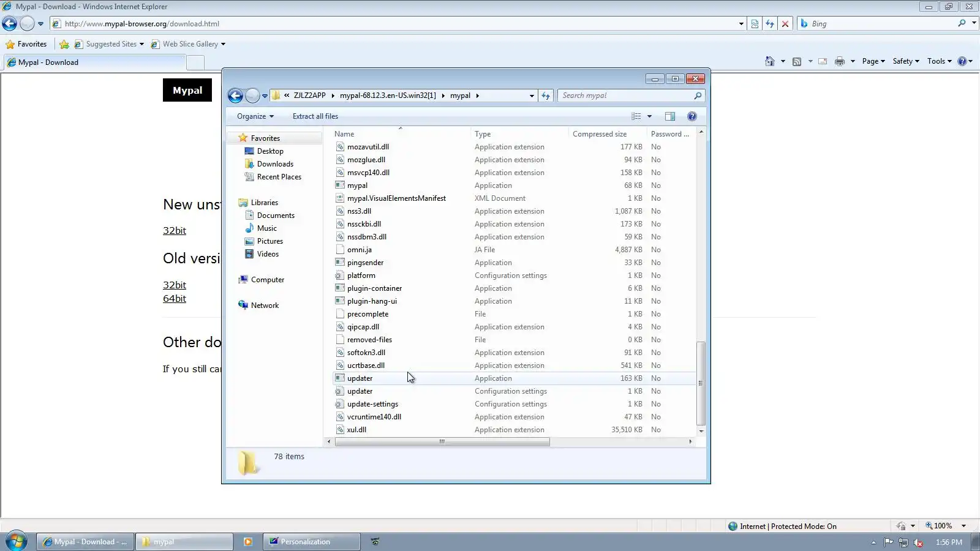Click the vertical scrollbar thumb in file list
Screen dimensions: 980x551
701,383
